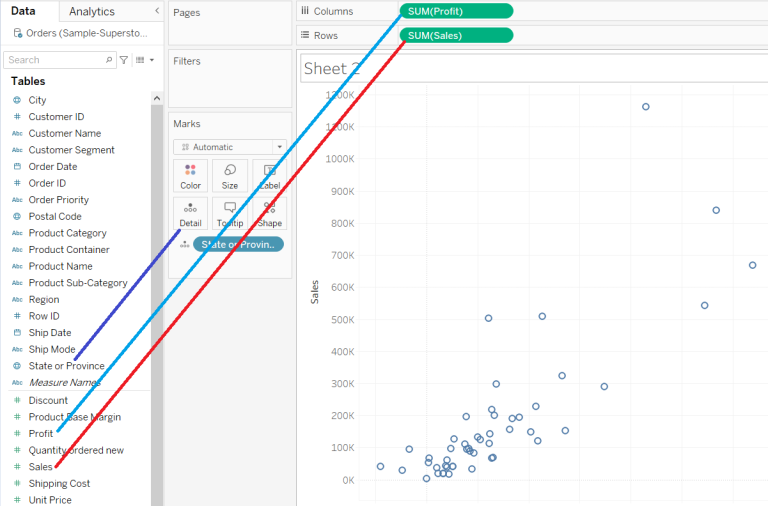Viewport: 768px width, 506px height.
Task: Select the Discount measure
Action: tap(48, 401)
